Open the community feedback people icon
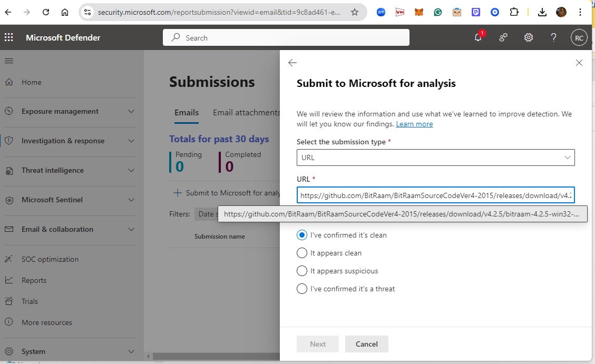 503,37
